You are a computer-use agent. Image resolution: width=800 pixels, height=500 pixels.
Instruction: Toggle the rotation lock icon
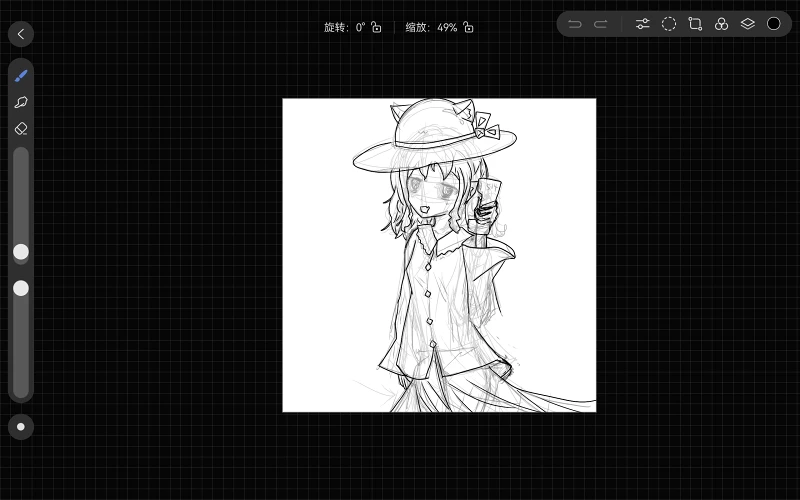click(376, 27)
